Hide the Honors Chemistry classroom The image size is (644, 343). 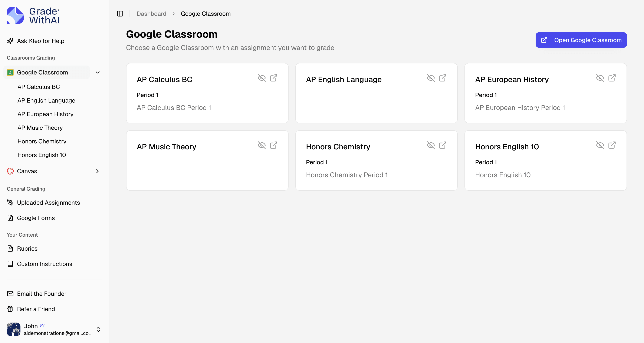coord(431,145)
